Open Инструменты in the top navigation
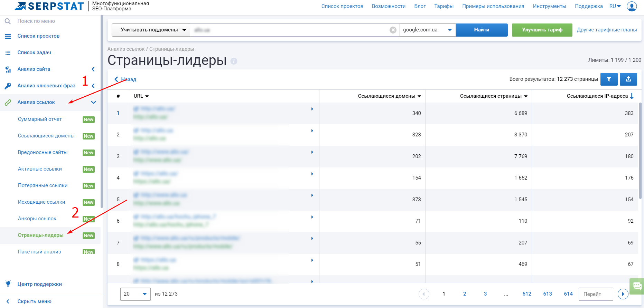 coord(549,6)
